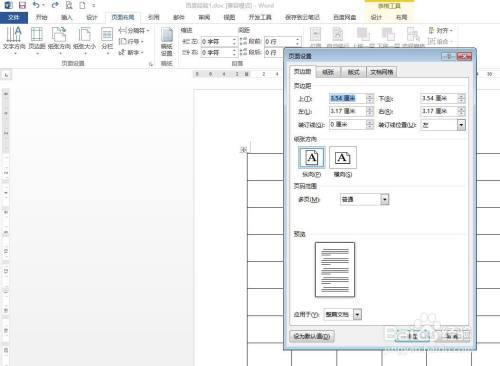Click the 百度网盘 ribbon tab
Image resolution: width=500 pixels, height=366 pixels.
pos(345,17)
